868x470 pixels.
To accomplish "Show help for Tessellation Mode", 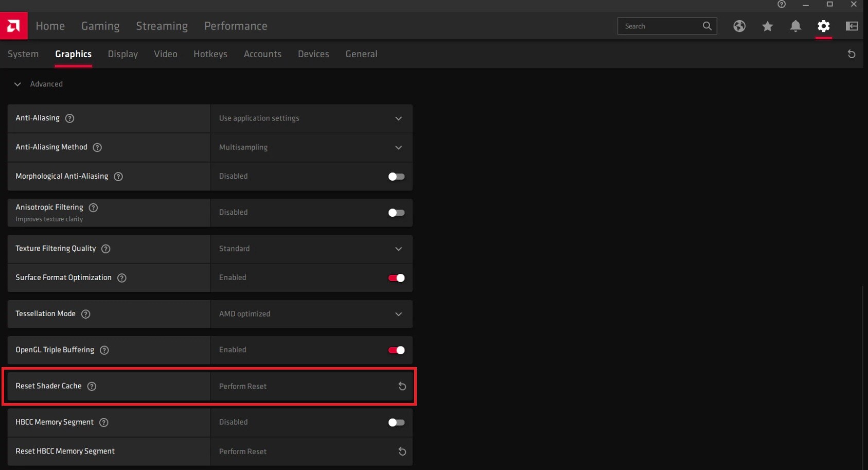I will [86, 314].
